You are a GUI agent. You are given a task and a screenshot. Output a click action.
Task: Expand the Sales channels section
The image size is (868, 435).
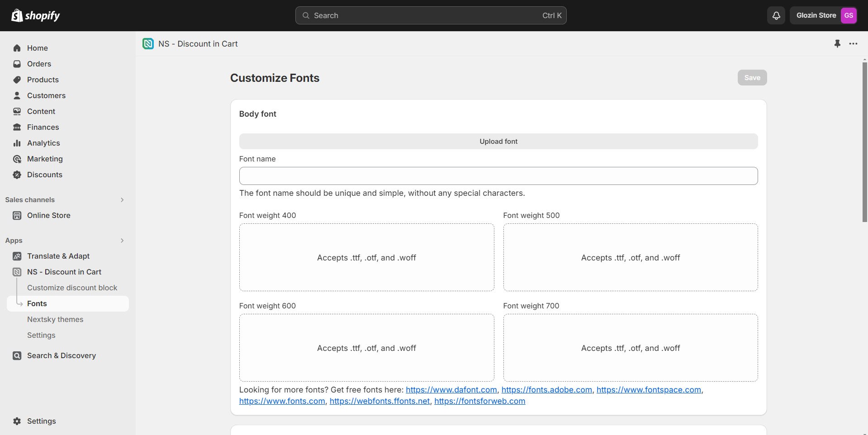(122, 200)
